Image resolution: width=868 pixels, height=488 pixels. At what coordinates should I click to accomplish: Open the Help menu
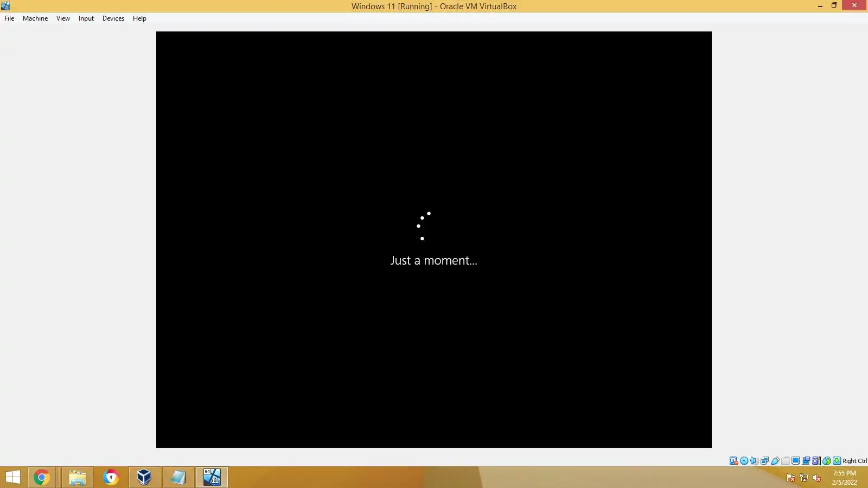139,18
